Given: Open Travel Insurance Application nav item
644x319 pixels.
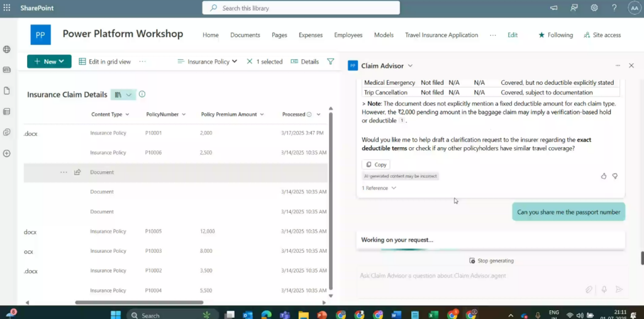Looking at the screenshot, I should click(441, 35).
